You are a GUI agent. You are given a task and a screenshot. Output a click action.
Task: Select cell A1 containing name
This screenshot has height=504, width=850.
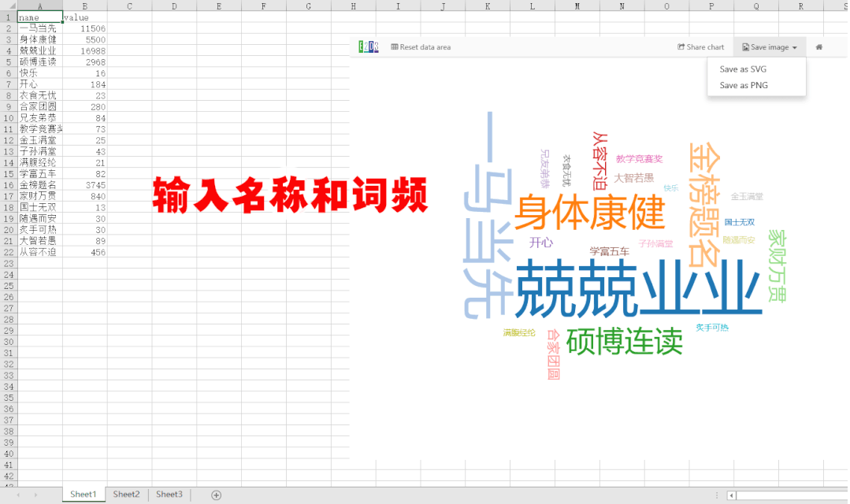(x=40, y=17)
